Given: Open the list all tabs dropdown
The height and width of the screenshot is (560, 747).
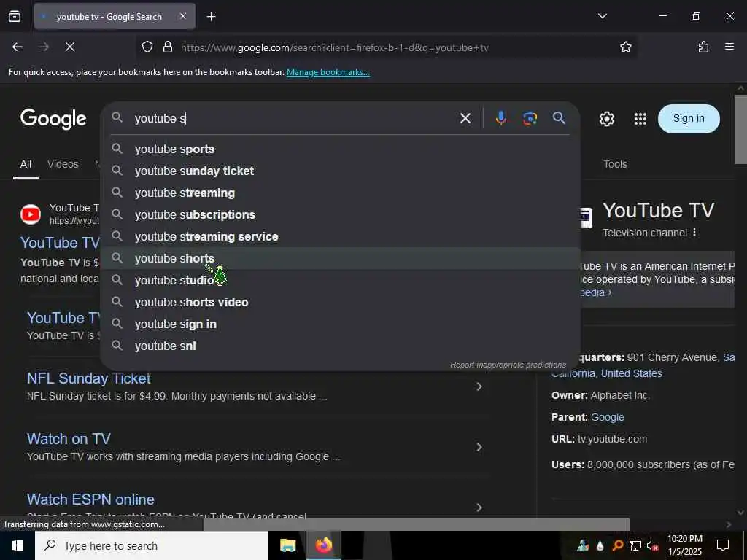Looking at the screenshot, I should (602, 16).
